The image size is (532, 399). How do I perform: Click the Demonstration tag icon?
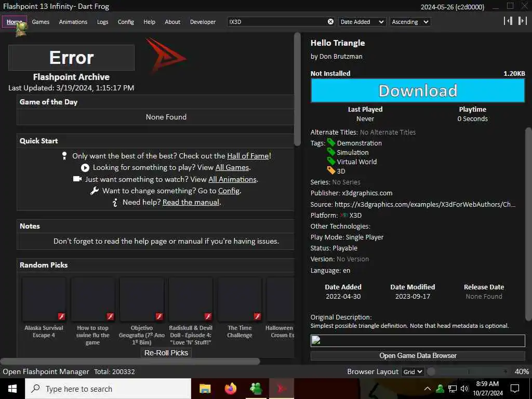pos(331,142)
